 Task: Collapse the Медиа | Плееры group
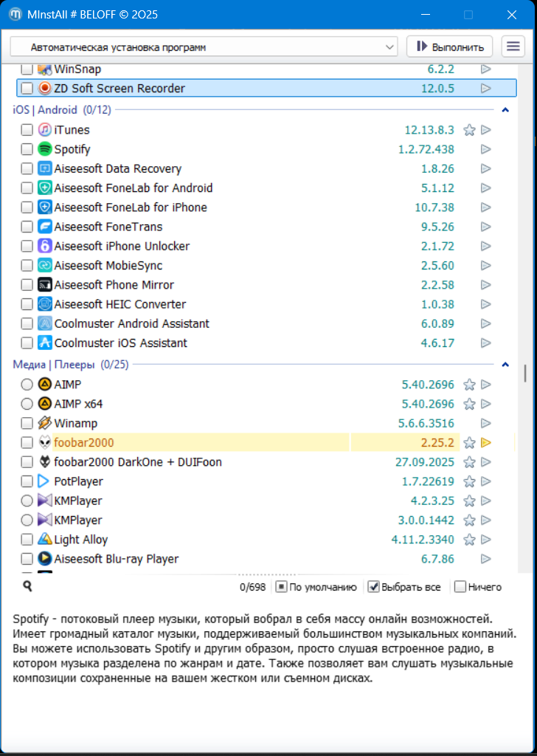click(505, 364)
